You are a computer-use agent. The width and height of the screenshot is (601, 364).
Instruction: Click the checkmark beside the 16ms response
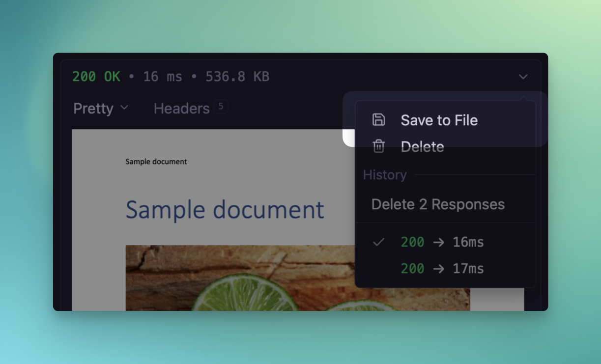pos(378,242)
